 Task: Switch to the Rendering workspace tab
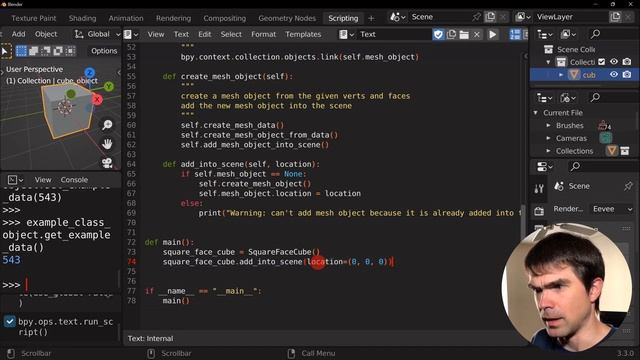point(173,18)
